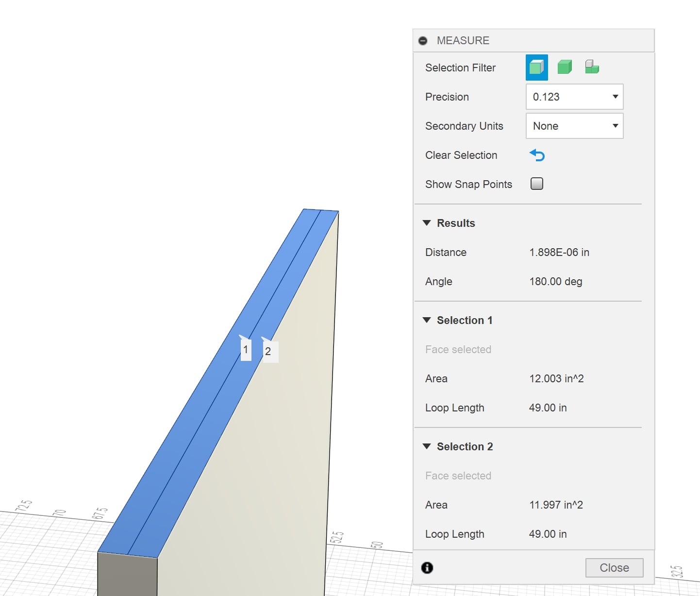Open the Secondary Units dropdown
This screenshot has height=596, width=700.
574,126
